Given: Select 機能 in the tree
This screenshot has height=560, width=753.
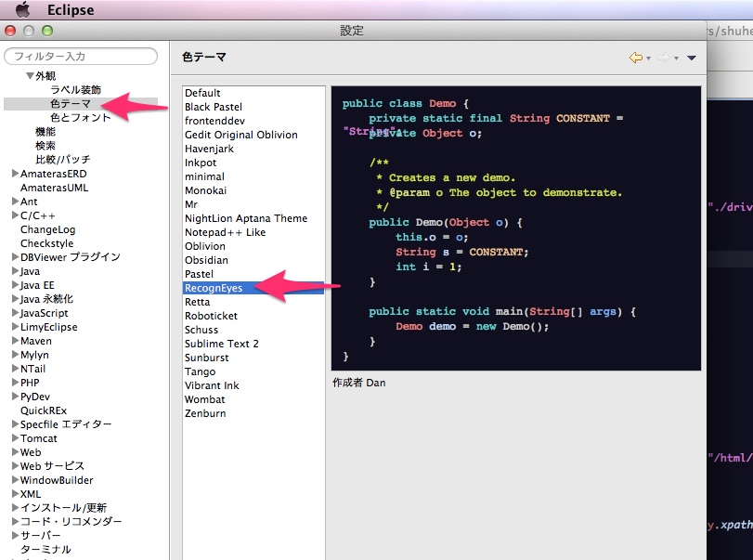Looking at the screenshot, I should tap(45, 132).
